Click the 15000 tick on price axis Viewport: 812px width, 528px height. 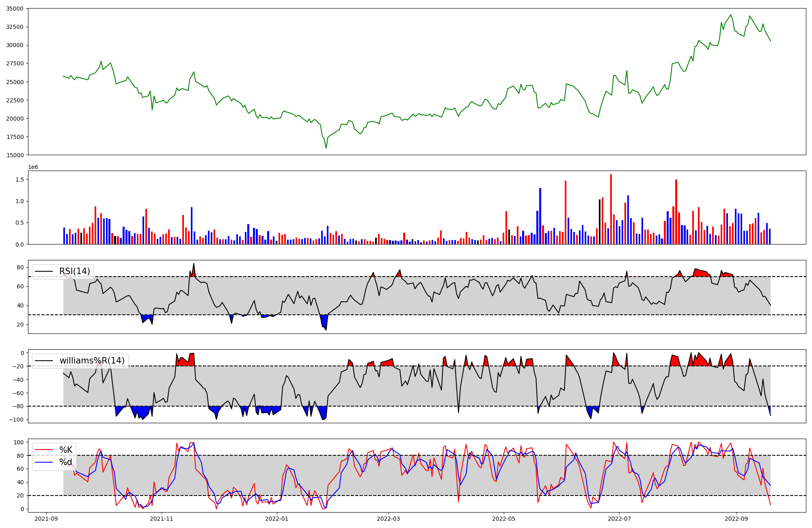15,155
